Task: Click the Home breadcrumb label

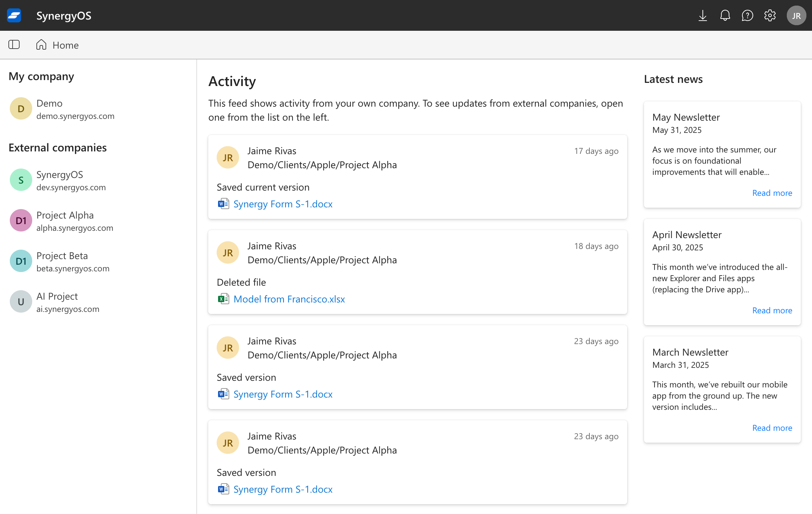Action: [65, 45]
